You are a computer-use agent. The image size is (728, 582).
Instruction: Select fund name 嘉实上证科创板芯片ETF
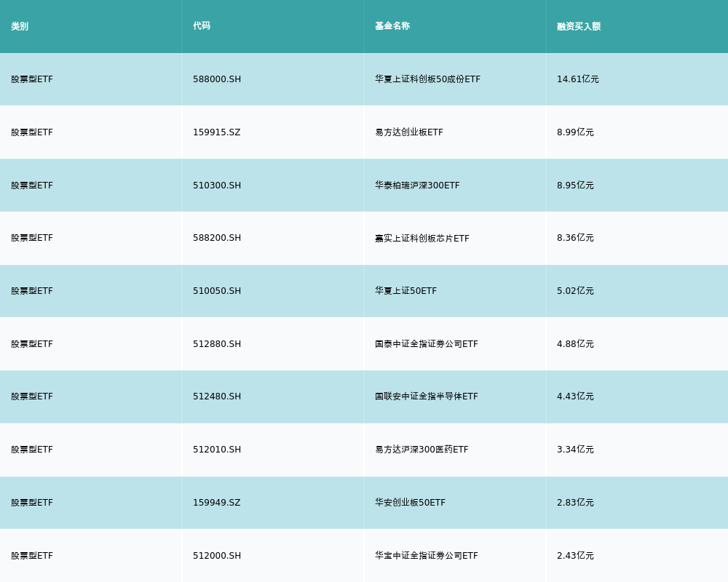[422, 238]
